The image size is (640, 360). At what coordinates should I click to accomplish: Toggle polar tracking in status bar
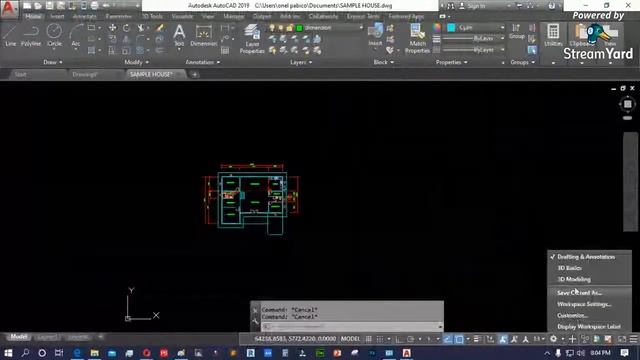[410, 339]
